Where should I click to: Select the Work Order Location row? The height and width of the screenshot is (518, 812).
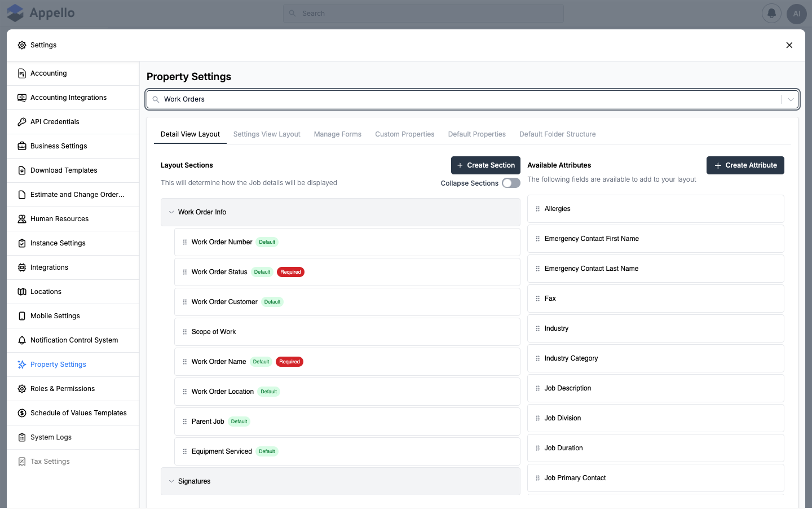347,392
